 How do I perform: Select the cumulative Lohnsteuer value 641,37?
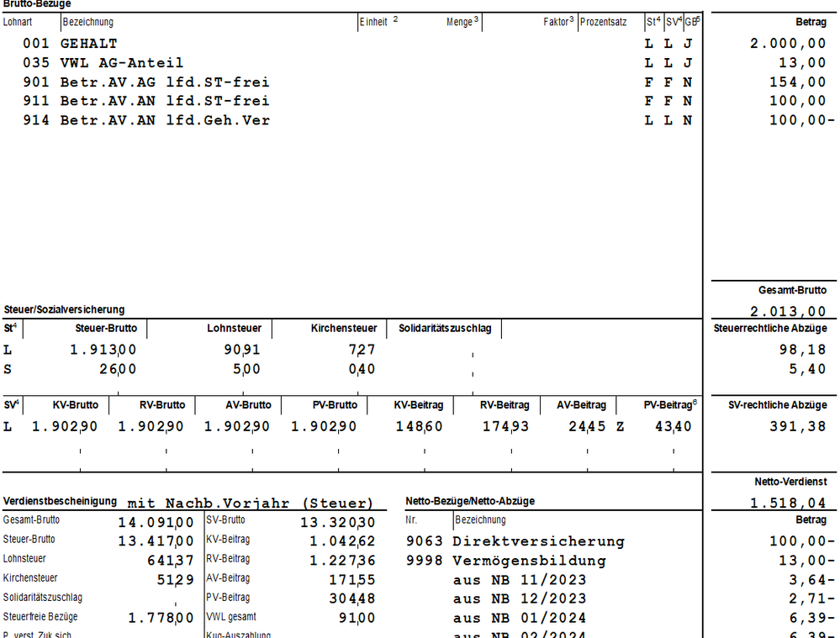[x=171, y=561]
